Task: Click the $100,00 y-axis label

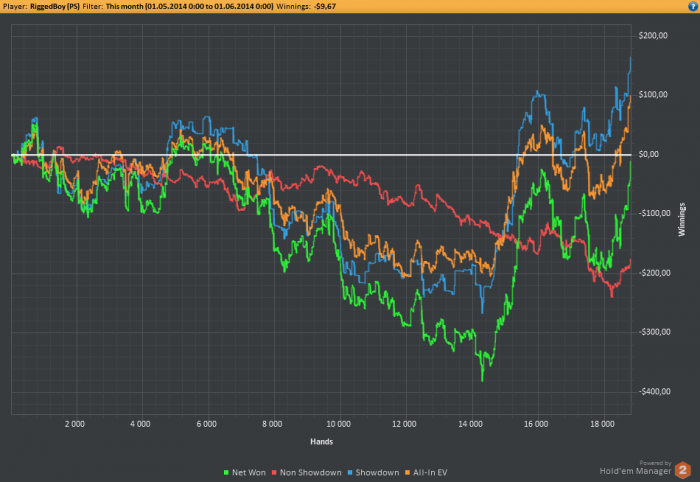Action: 653,95
